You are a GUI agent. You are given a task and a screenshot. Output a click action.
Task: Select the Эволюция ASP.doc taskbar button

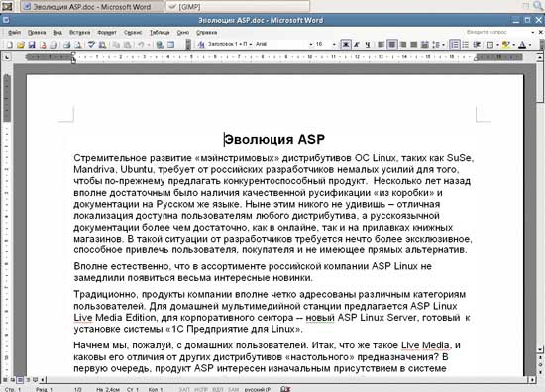click(92, 6)
